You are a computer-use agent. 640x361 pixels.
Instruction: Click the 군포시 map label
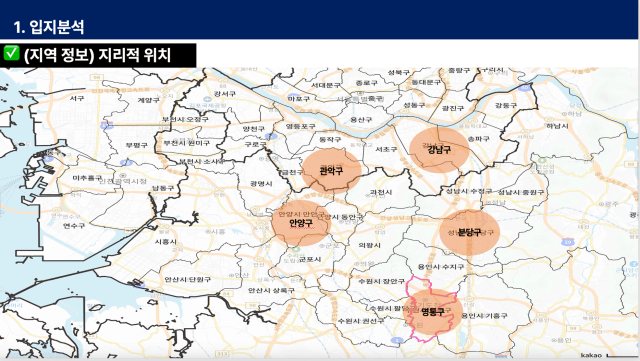tap(310, 259)
